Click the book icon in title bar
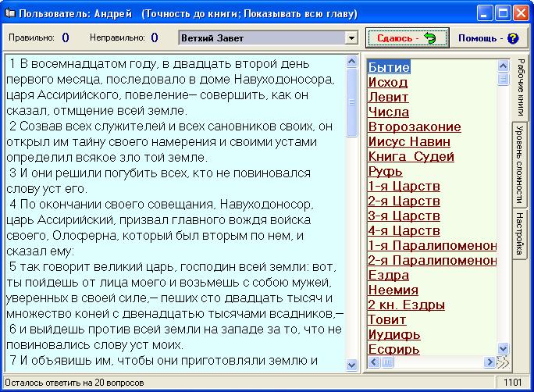This screenshot has width=534, height=392. click(10, 13)
